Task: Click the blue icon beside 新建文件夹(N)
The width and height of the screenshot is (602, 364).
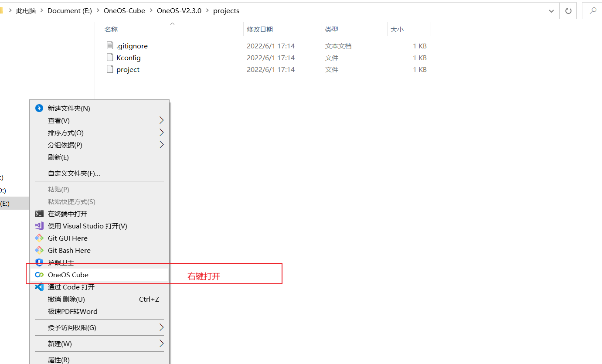Action: point(39,108)
